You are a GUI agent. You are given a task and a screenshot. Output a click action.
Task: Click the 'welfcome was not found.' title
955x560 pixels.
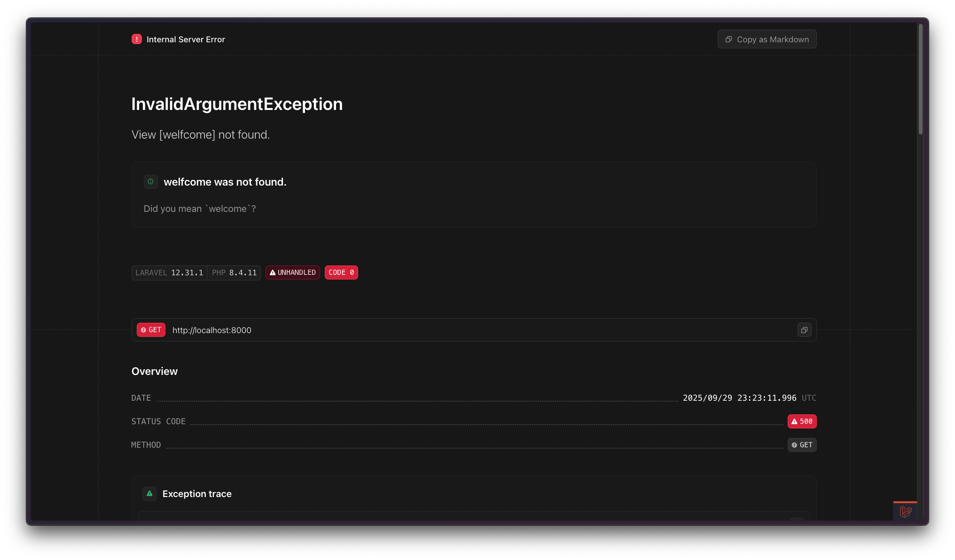[x=225, y=182]
